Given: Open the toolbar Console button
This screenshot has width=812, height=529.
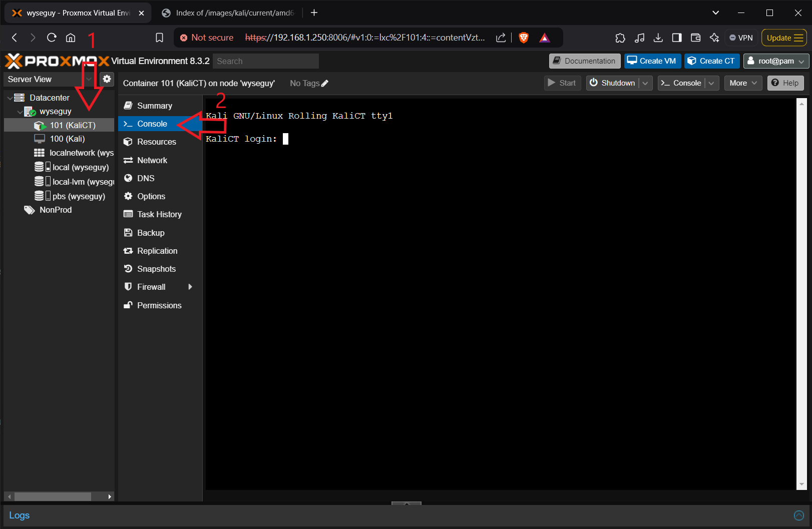Looking at the screenshot, I should (681, 83).
